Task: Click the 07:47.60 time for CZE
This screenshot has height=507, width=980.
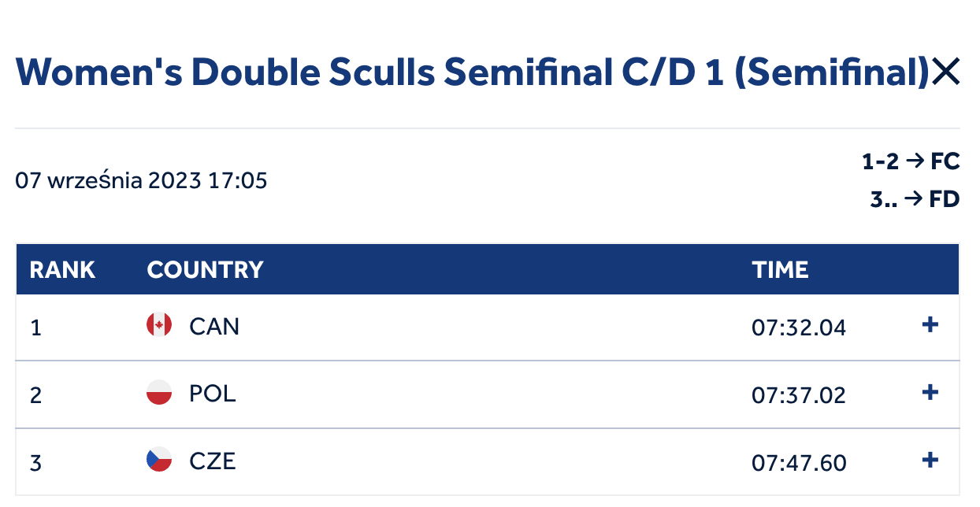Action: pyautogui.click(x=799, y=462)
